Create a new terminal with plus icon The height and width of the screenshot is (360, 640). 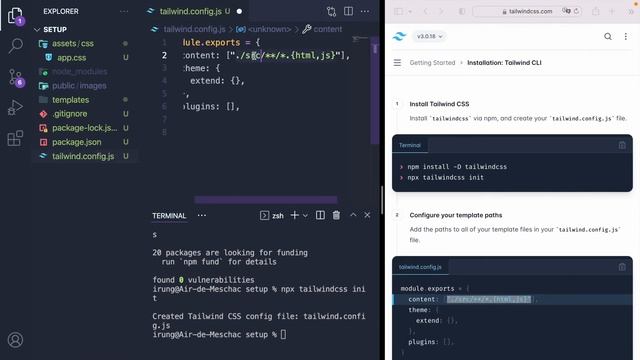(x=294, y=215)
